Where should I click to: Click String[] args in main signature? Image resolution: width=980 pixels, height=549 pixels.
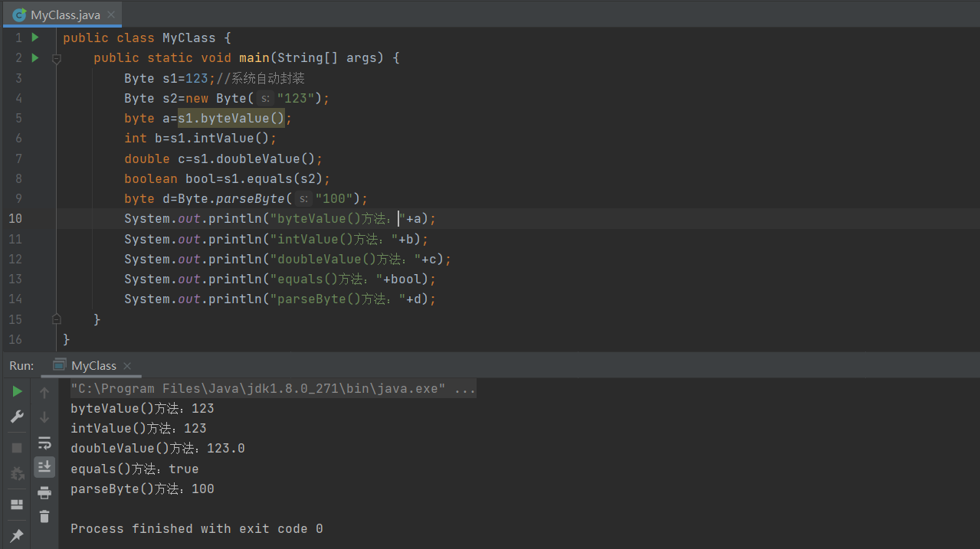coord(326,58)
